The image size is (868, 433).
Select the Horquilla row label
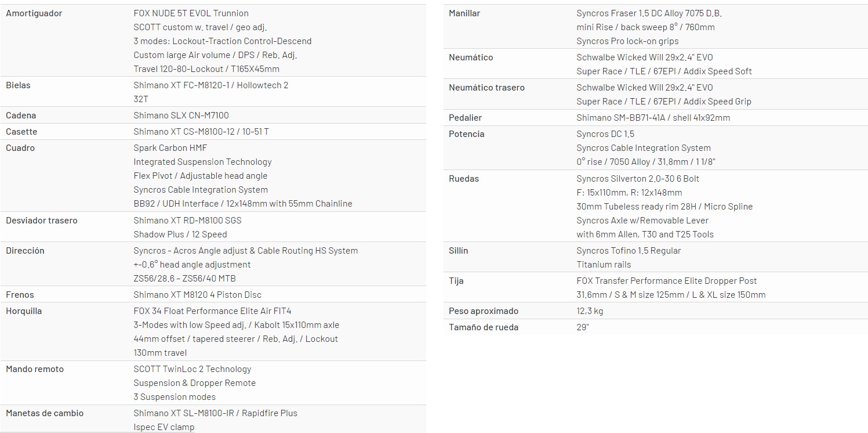pos(24,311)
